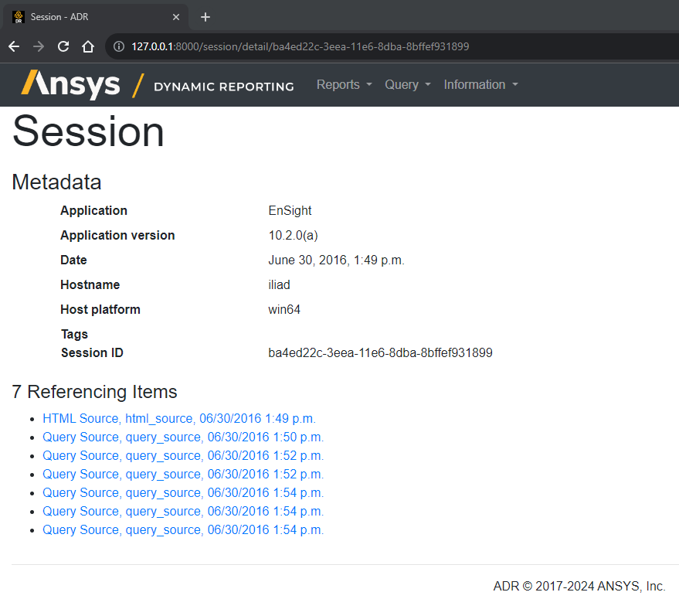Select the Session - ADR browser tab

click(x=95, y=17)
